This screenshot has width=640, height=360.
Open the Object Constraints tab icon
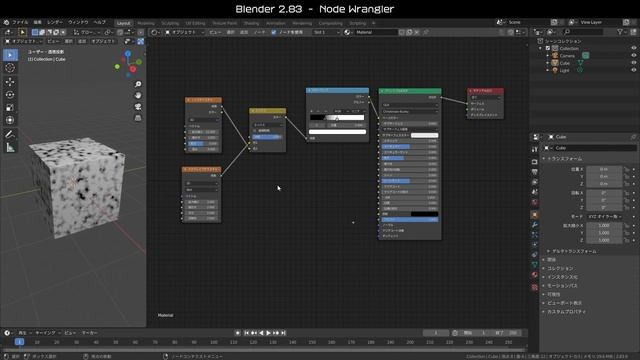pyautogui.click(x=535, y=255)
